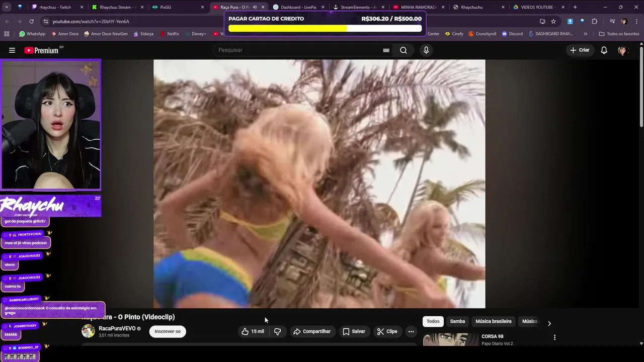Open the Amor Doce NewGen bookmark

[106, 34]
